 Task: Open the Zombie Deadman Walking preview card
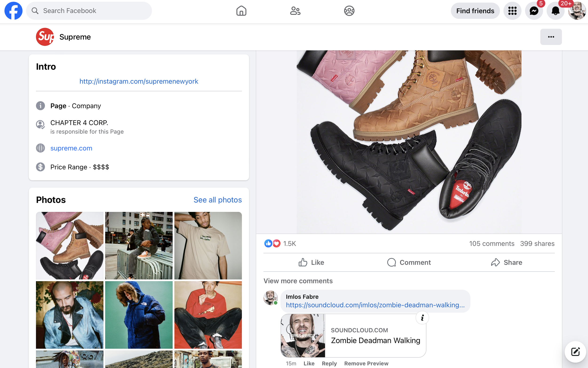coord(353,336)
